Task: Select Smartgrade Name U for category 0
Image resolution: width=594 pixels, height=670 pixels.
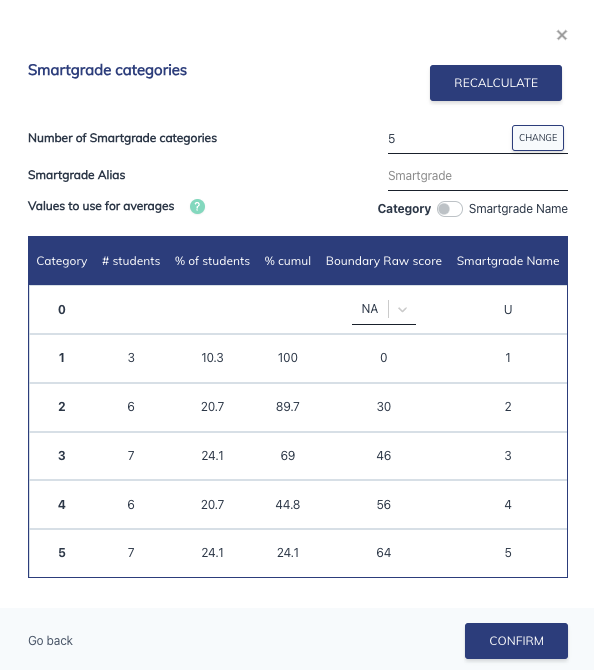Action: (508, 309)
